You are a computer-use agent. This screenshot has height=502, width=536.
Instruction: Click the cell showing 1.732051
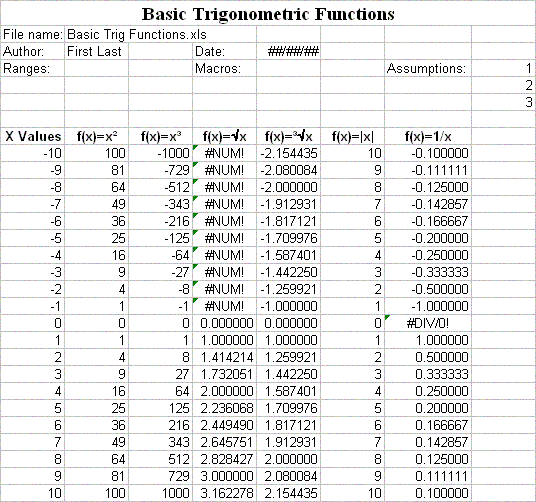pos(225,374)
